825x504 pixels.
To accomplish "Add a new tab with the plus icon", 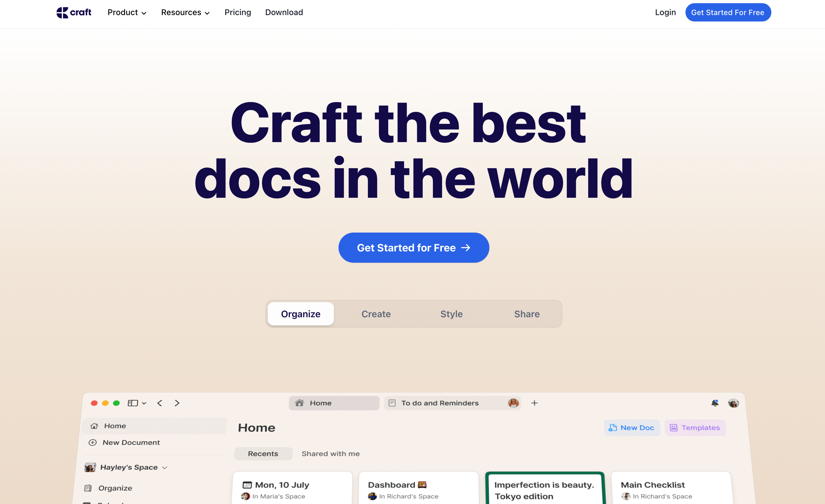I will click(534, 403).
